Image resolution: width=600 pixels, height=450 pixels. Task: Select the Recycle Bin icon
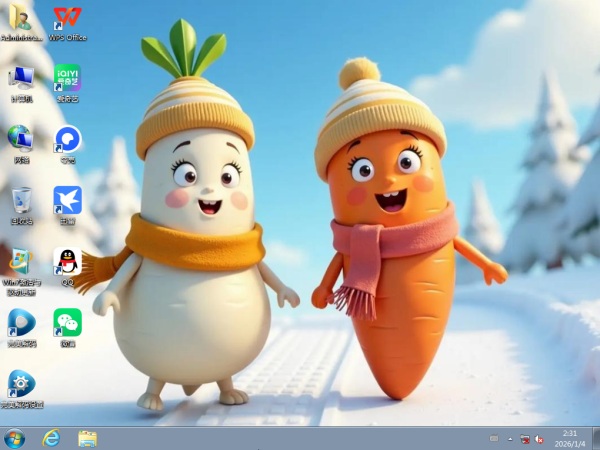coord(21,200)
